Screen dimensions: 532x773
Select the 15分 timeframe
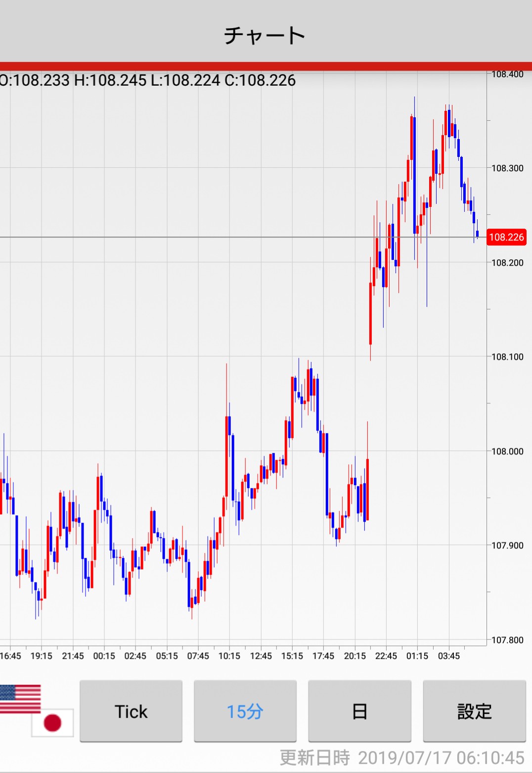pyautogui.click(x=245, y=711)
